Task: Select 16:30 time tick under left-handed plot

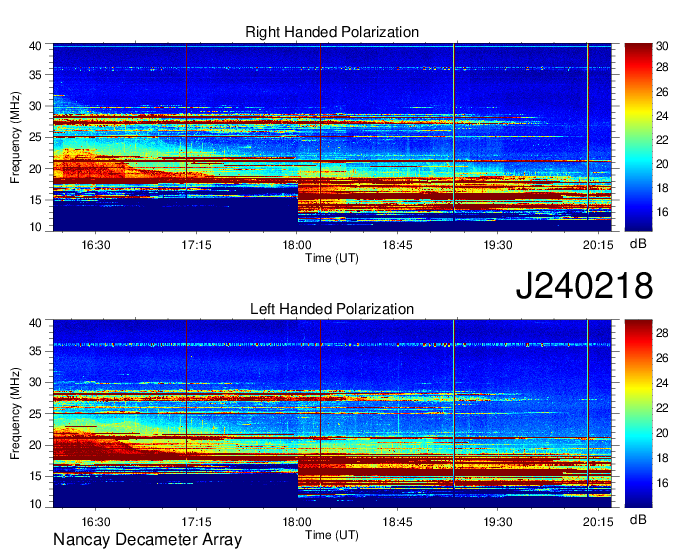Action: 96,522
